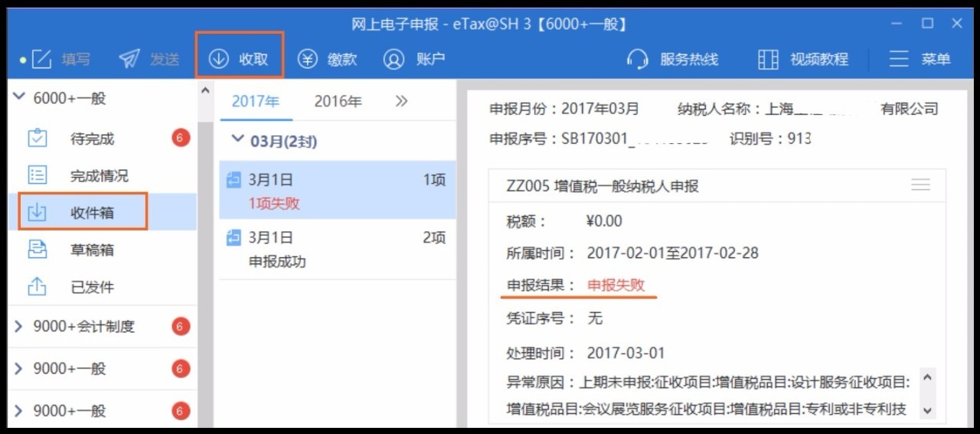Click the 填写 edit icon in toolbar
Image resolution: width=980 pixels, height=434 pixels.
click(x=41, y=59)
